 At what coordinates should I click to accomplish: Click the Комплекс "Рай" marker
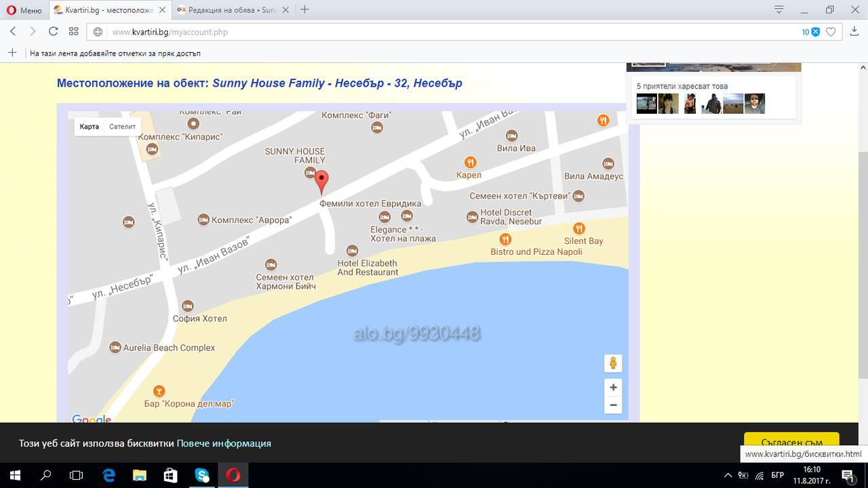193,123
